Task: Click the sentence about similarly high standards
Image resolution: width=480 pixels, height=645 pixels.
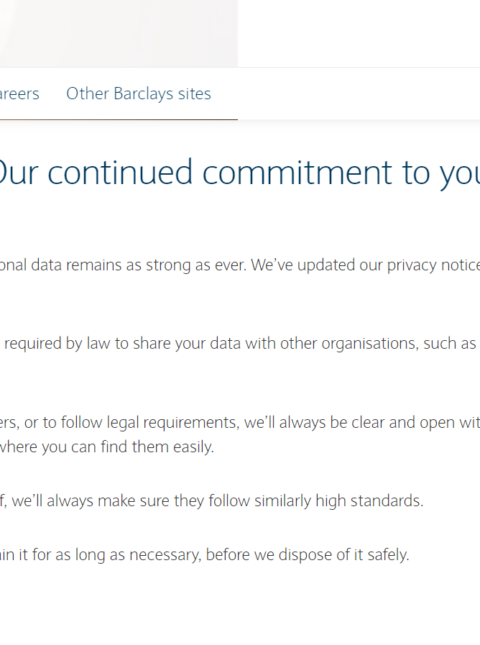Action: pos(211,501)
